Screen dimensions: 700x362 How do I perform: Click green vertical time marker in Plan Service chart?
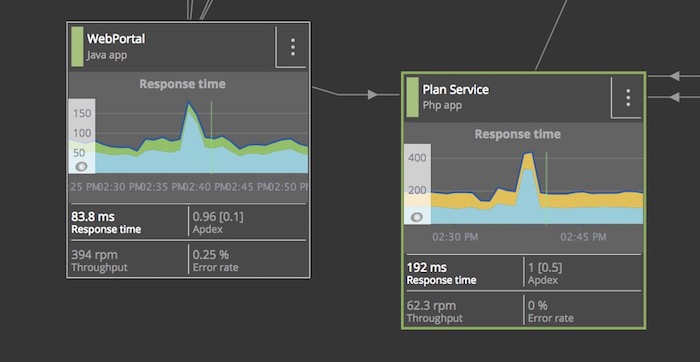(546, 188)
